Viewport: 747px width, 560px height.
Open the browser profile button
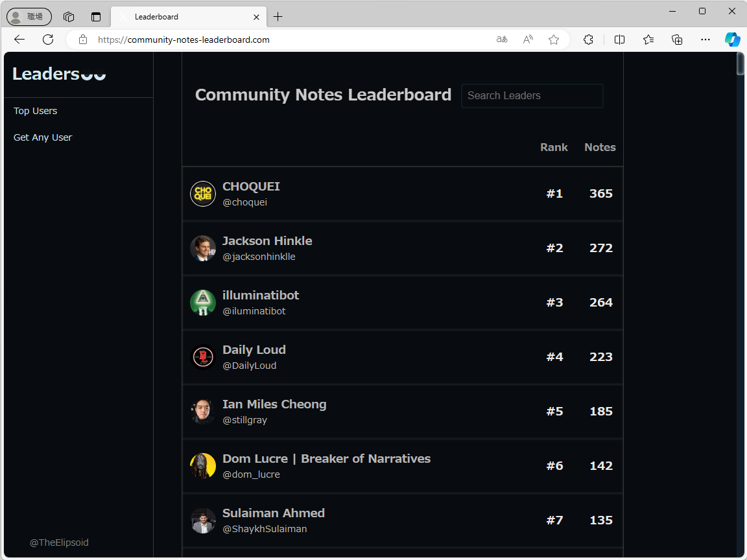coord(29,17)
